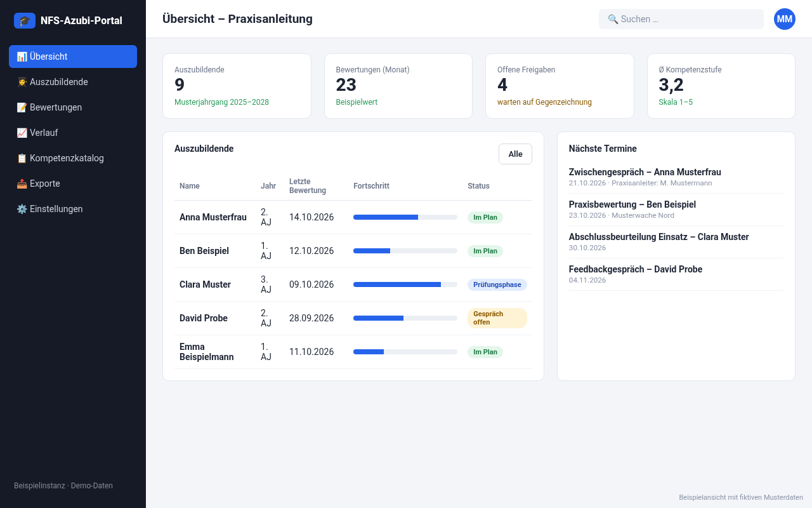
Task: Open Bewertungen in the sidebar
Action: coord(73,107)
